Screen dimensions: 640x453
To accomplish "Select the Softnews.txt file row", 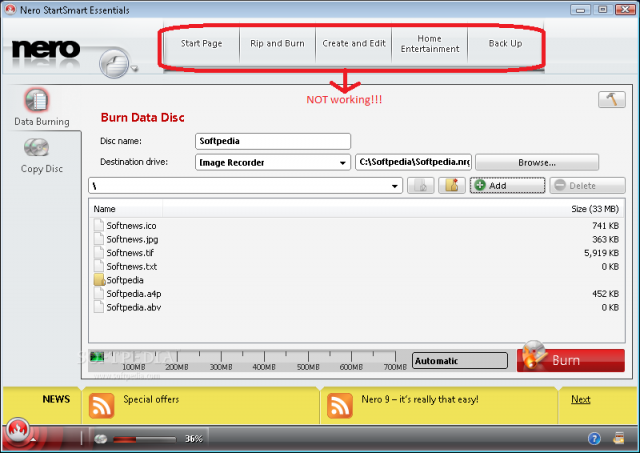I will (356, 266).
